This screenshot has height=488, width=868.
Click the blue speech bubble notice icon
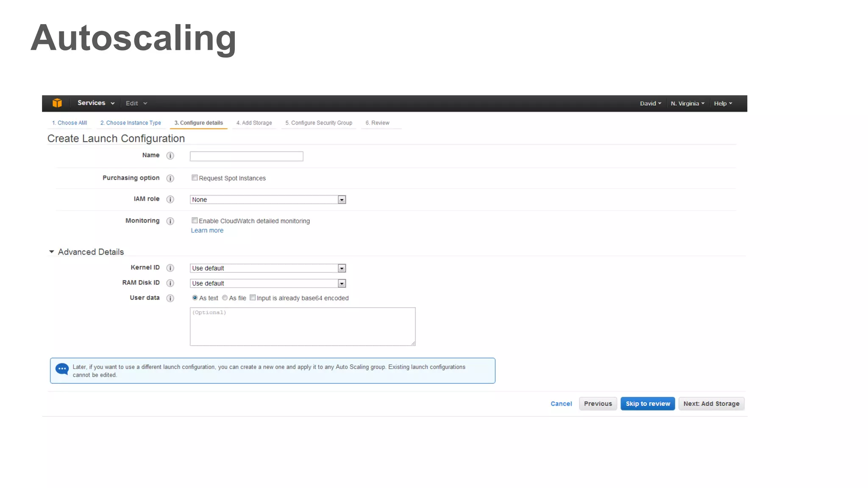62,369
